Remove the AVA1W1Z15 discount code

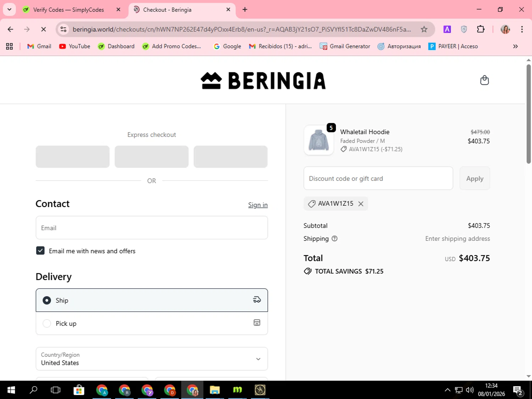tap(361, 204)
